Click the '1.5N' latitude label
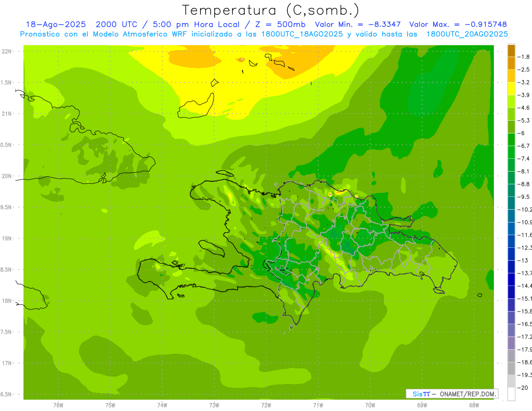 (x=7, y=83)
